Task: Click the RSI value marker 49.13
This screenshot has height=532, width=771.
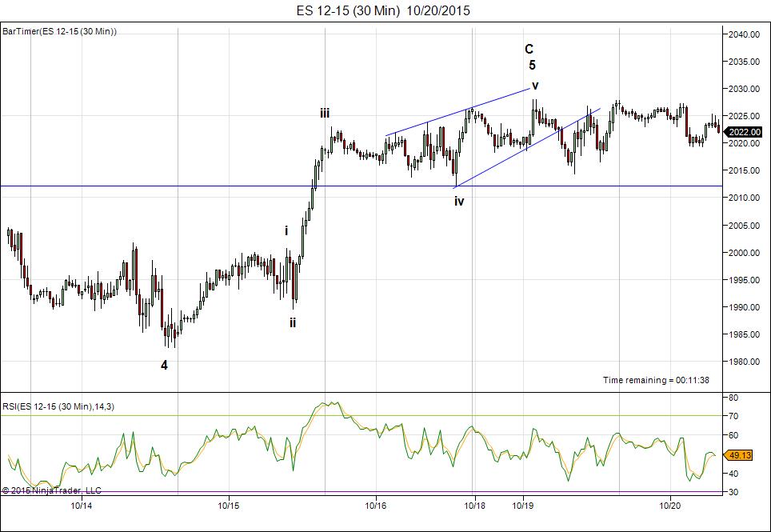Action: point(740,456)
